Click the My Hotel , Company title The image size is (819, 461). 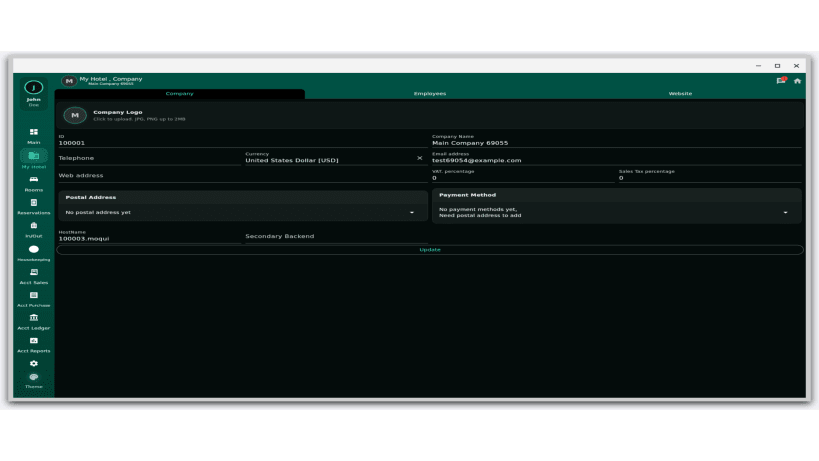(x=111, y=79)
